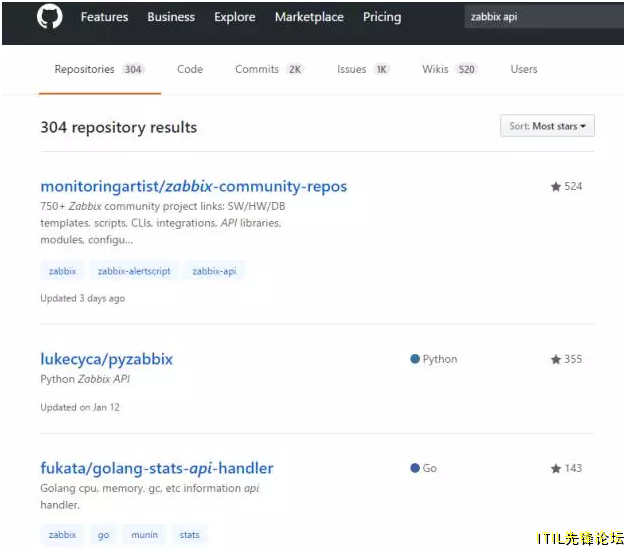Click the GitHub Octocat logo

click(x=50, y=17)
